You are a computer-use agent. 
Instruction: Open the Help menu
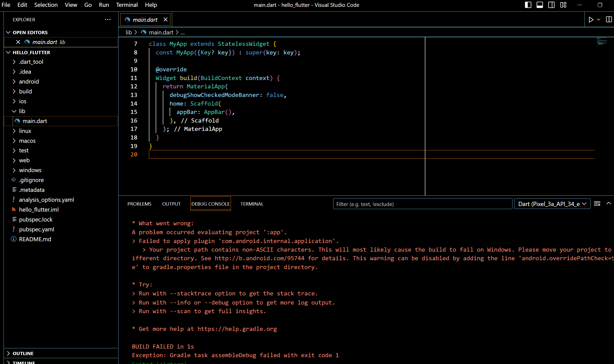151,5
